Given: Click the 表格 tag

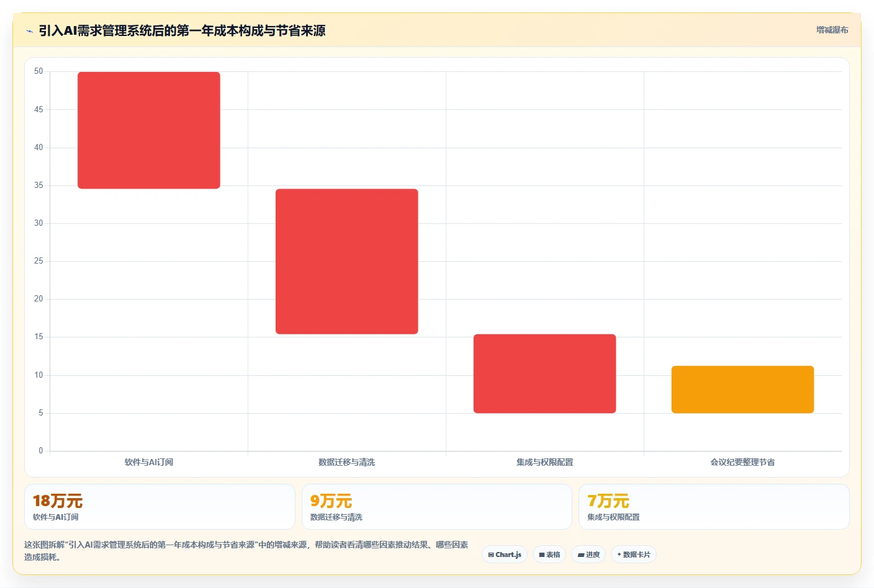Looking at the screenshot, I should 549,555.
